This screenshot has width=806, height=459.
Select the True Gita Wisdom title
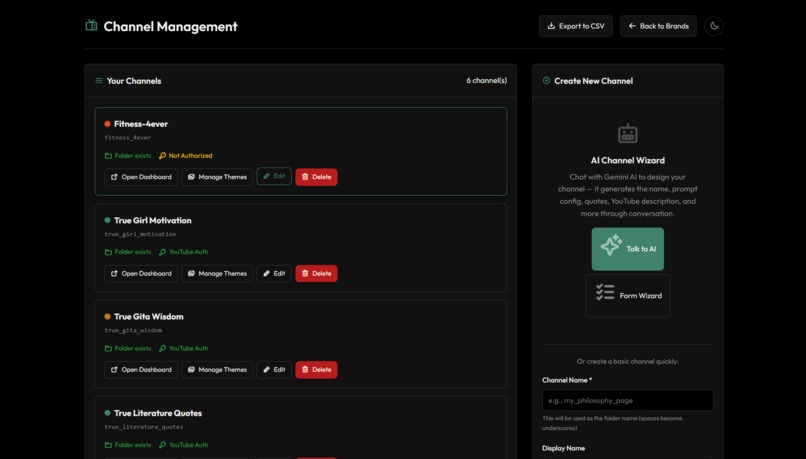(x=149, y=317)
